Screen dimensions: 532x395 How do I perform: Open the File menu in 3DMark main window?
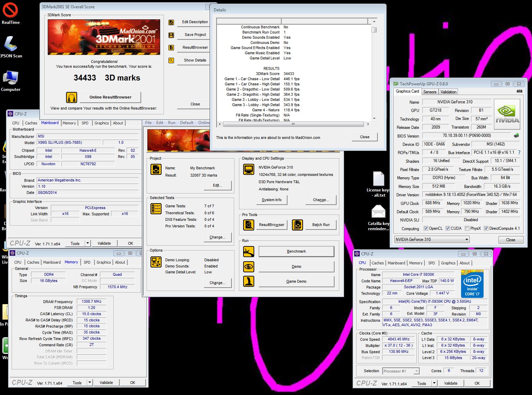tap(148, 123)
